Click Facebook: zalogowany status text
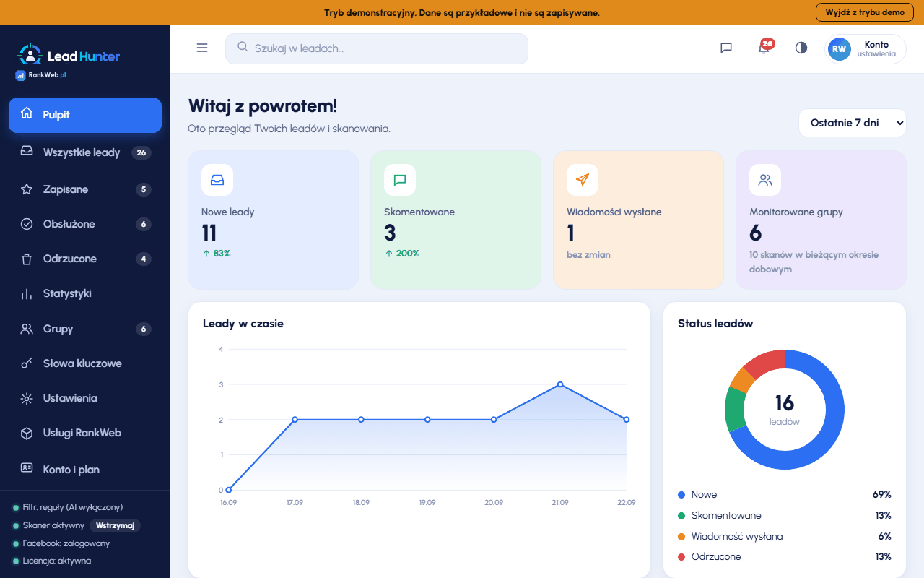The height and width of the screenshot is (578, 924). pyautogui.click(x=66, y=543)
